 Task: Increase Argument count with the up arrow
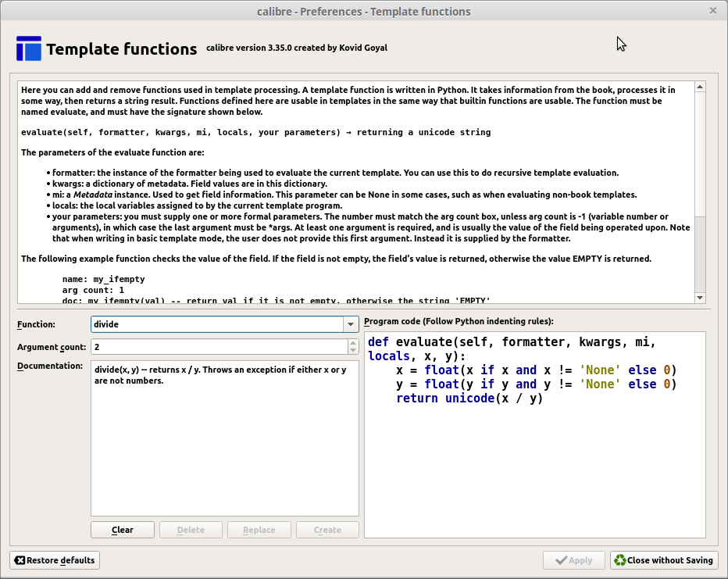click(353, 342)
